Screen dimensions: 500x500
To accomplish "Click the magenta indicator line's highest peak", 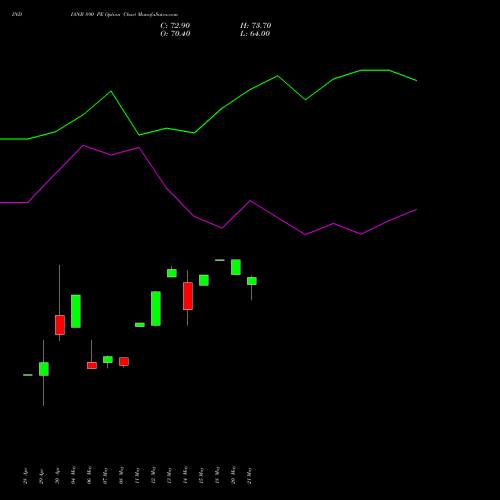I will (83, 145).
